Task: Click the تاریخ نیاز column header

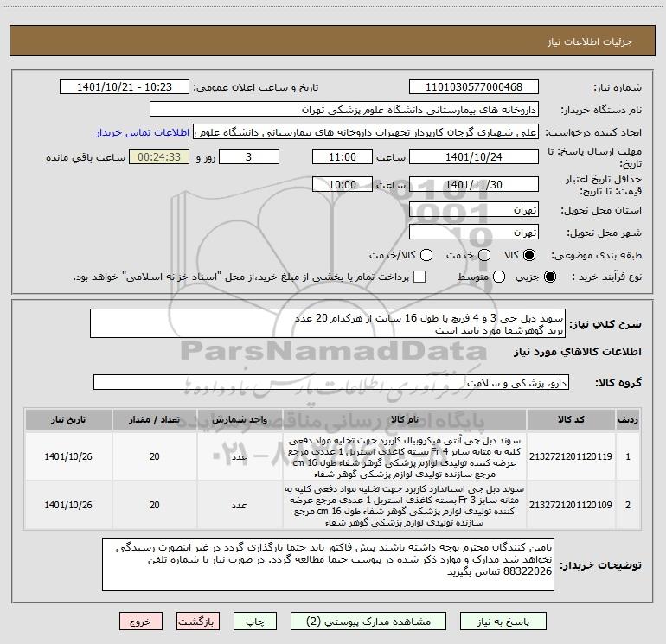Action: coord(68,419)
